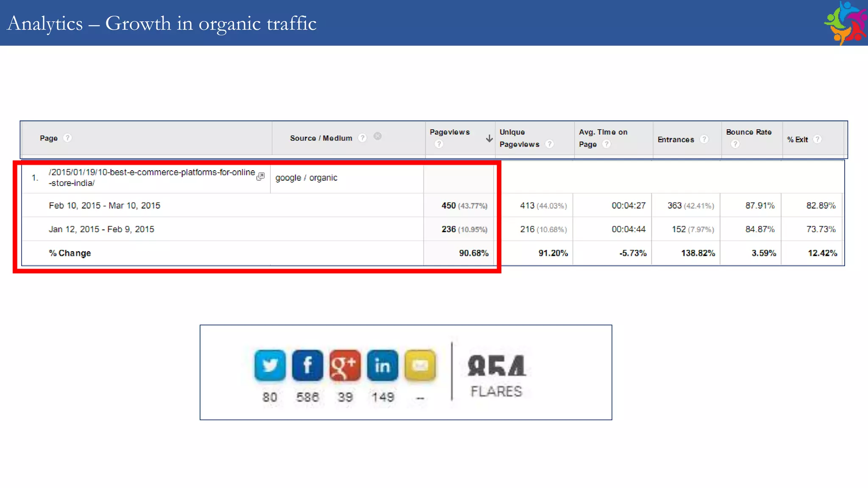The height and width of the screenshot is (488, 868).
Task: Sort by the Pageviews column header
Action: pos(450,132)
